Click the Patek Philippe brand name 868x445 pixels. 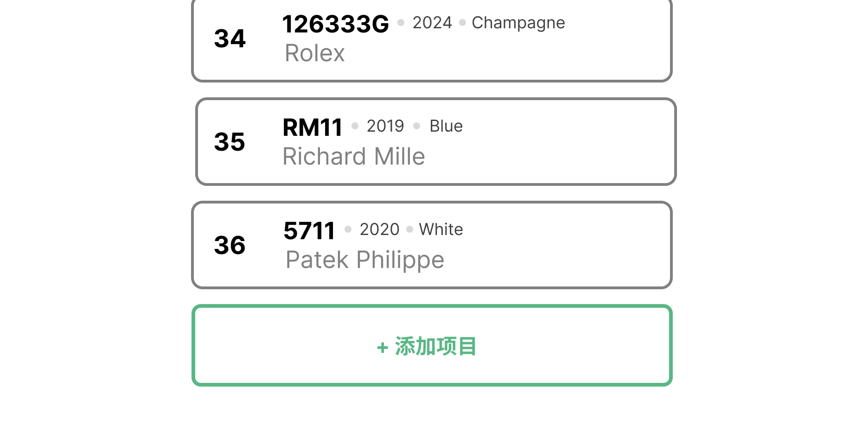coord(364,259)
